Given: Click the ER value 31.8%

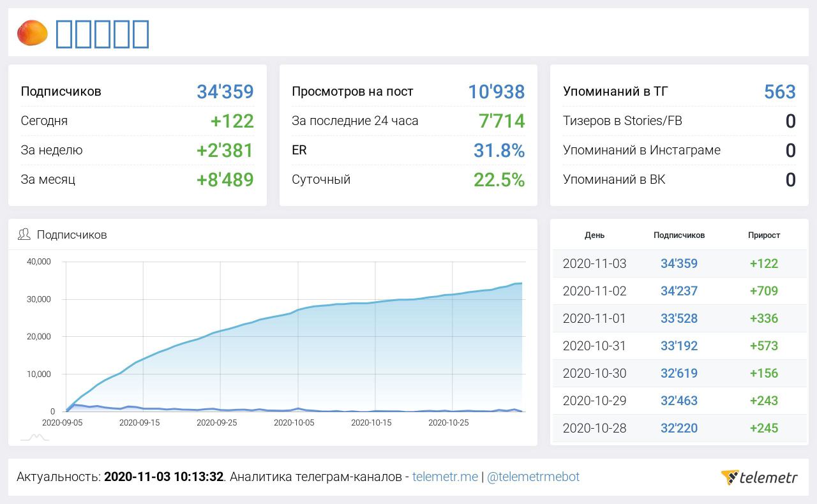Looking at the screenshot, I should (499, 150).
